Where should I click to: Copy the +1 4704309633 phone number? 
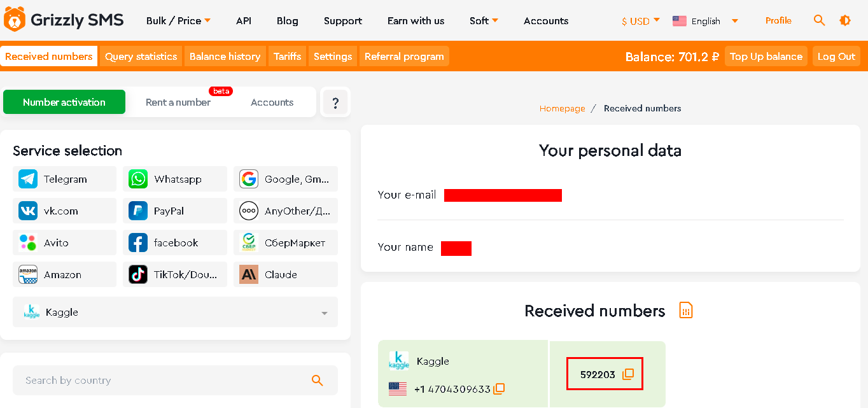tap(500, 389)
